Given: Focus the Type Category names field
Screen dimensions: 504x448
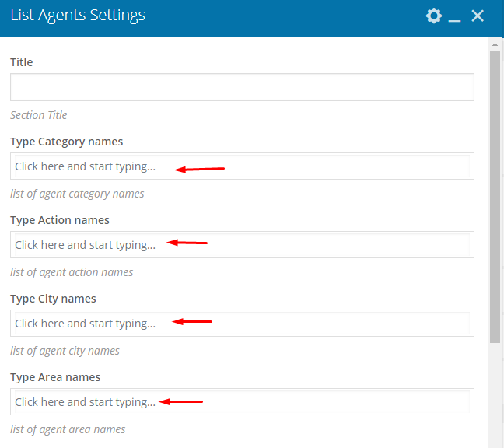Looking at the screenshot, I should pyautogui.click(x=242, y=166).
